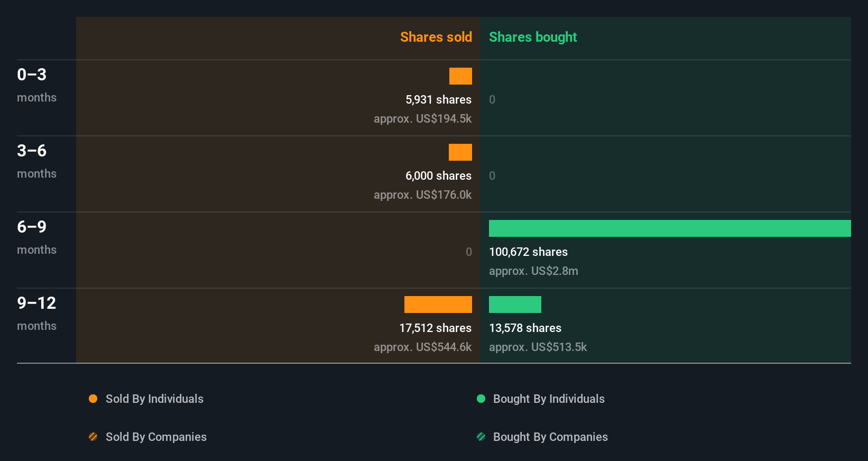Click the zero sold value in 6–9 months row
Viewport: 868px width, 461px height.
pos(469,252)
